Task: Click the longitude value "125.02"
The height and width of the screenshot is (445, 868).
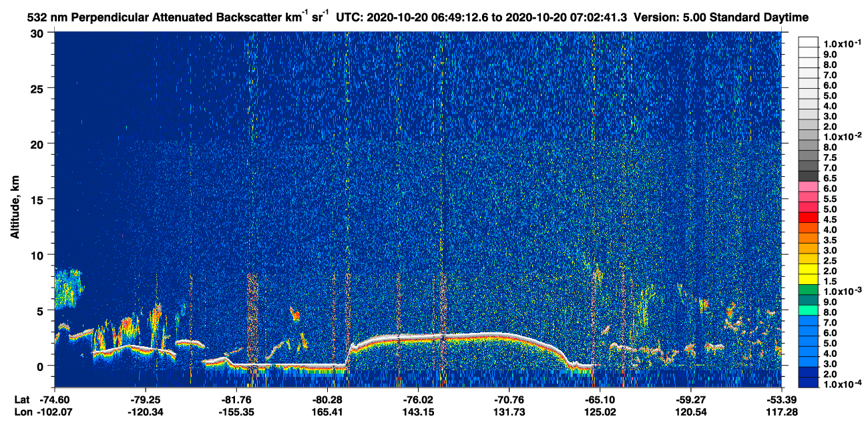Action: 600,412
